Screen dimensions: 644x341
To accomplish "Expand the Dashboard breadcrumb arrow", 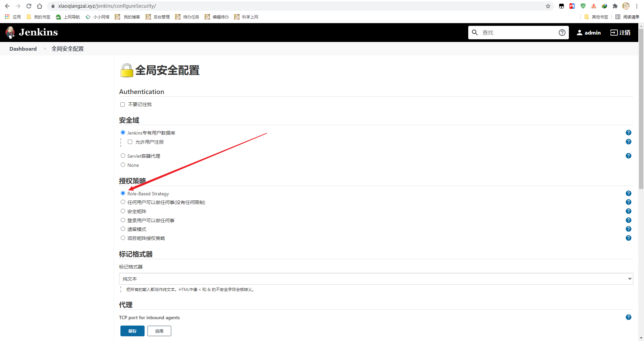I will (x=45, y=49).
